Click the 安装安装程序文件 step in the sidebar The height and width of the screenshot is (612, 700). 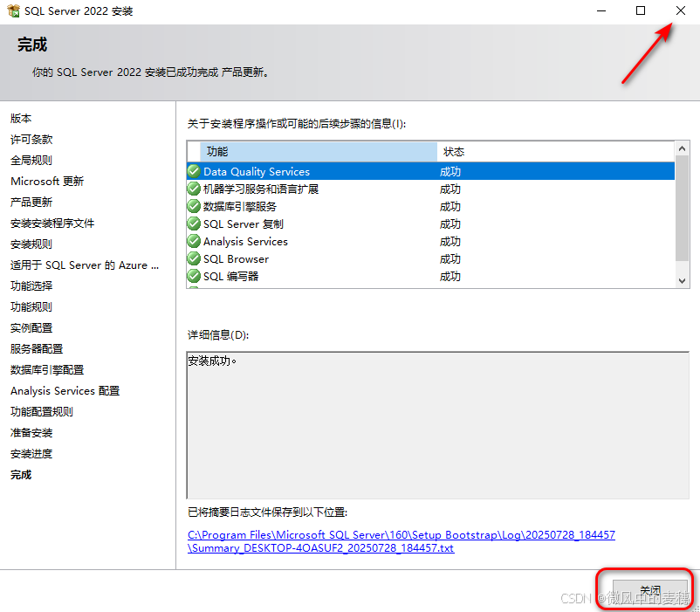[x=52, y=223]
